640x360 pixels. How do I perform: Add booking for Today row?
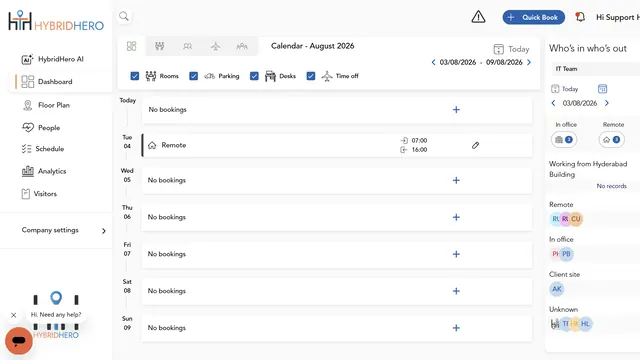pyautogui.click(x=456, y=109)
